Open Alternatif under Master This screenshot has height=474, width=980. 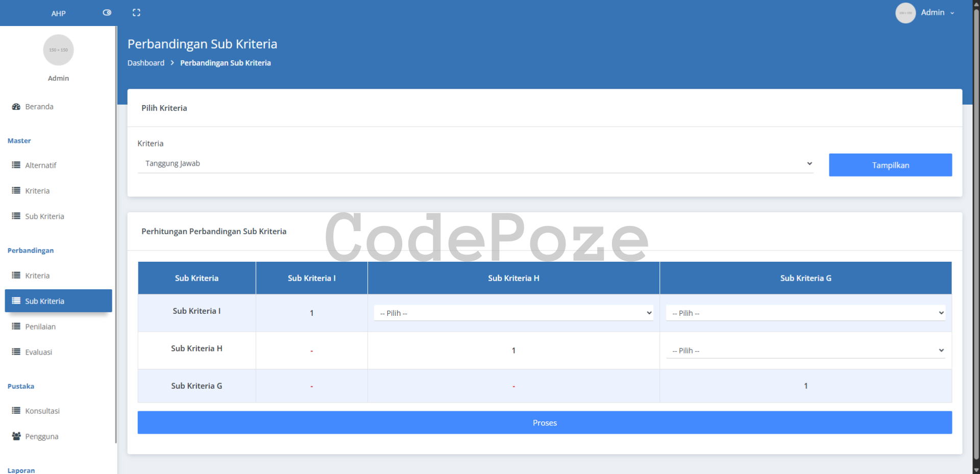(58, 165)
